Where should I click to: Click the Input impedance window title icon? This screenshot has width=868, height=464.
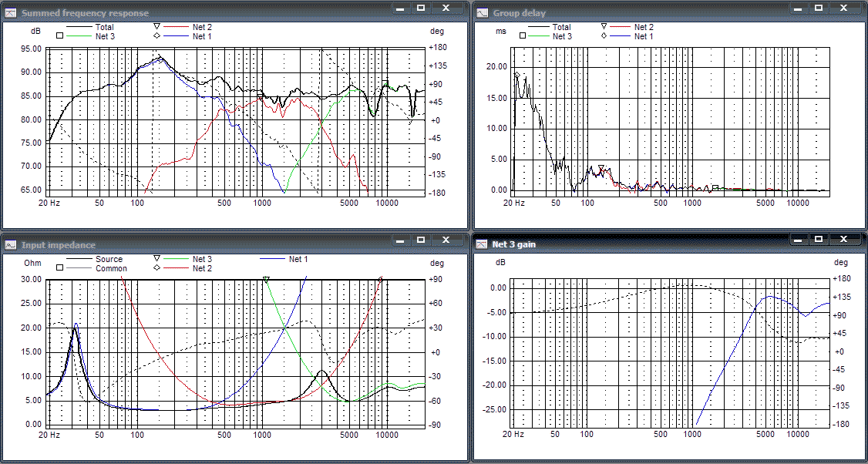pos(11,245)
